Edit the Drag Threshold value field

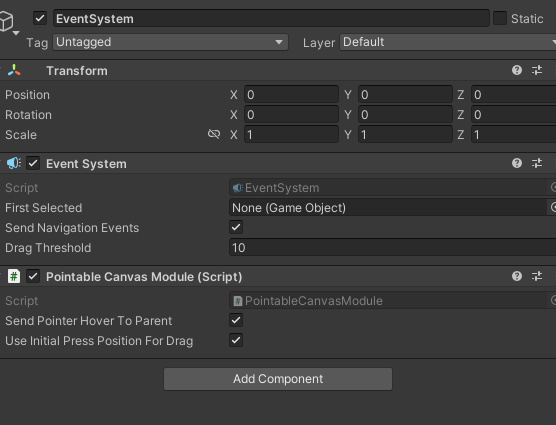tap(393, 247)
